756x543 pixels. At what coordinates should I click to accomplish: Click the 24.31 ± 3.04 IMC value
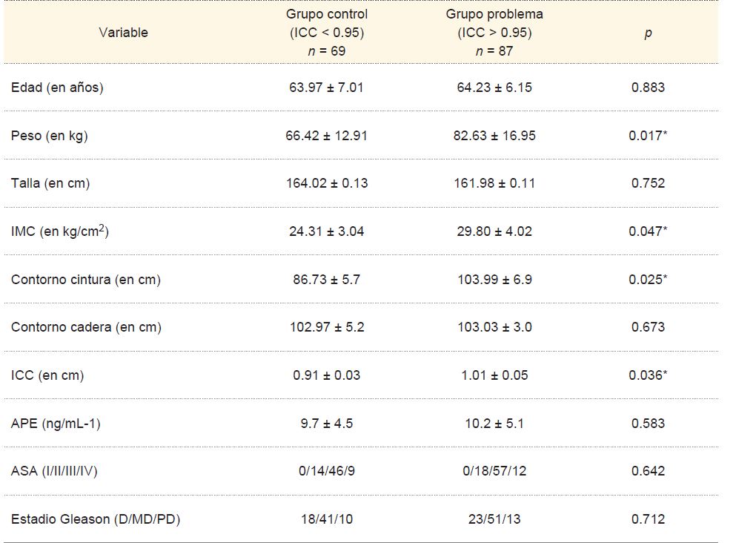point(327,231)
